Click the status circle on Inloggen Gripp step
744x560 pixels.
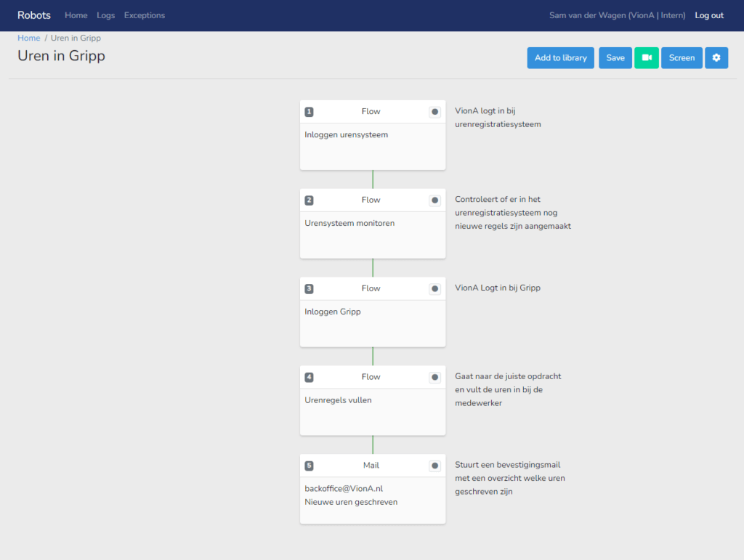tap(434, 288)
